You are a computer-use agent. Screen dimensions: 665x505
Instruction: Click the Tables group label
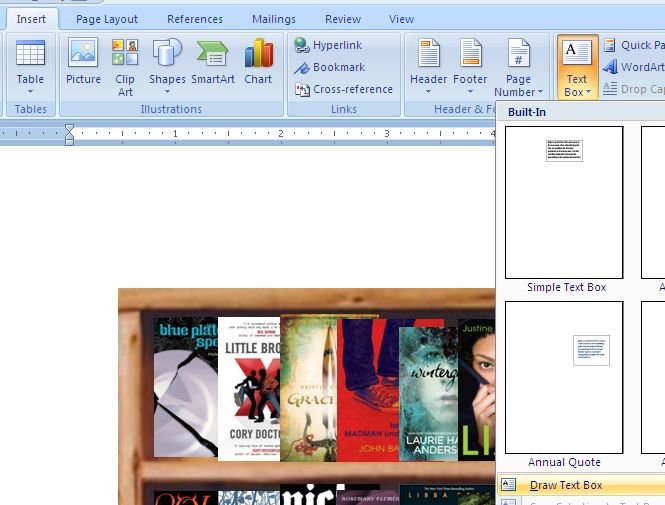coord(31,109)
